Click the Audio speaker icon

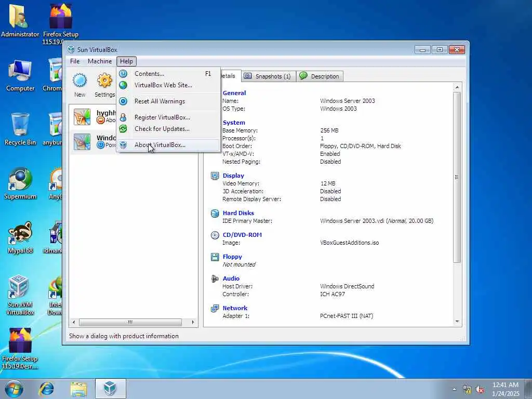(x=215, y=279)
